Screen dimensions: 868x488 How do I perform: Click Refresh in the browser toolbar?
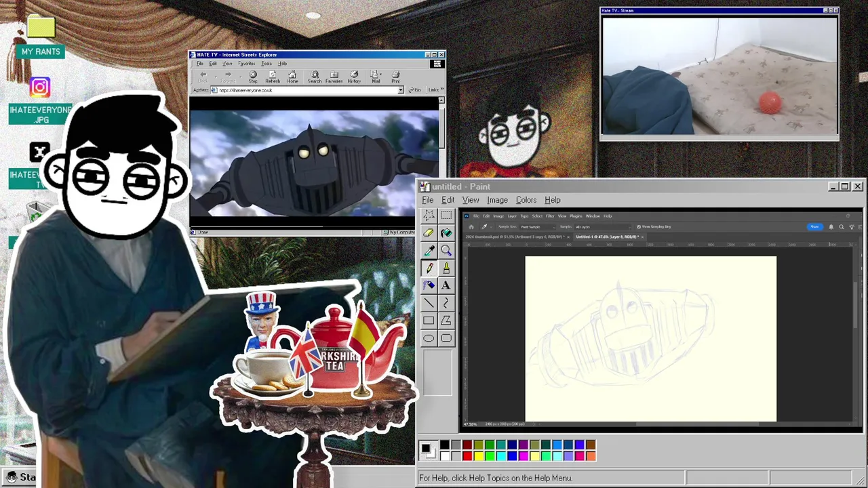(x=273, y=77)
